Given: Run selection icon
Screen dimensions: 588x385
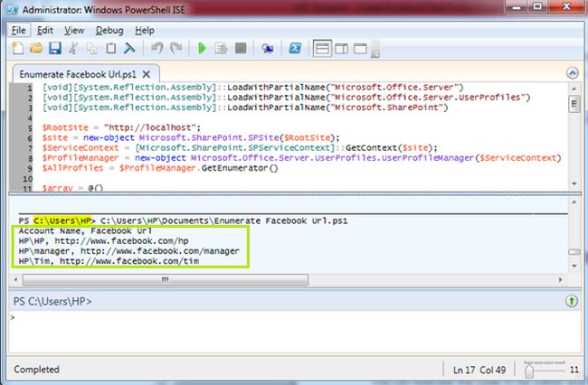Looking at the screenshot, I should coord(222,48).
